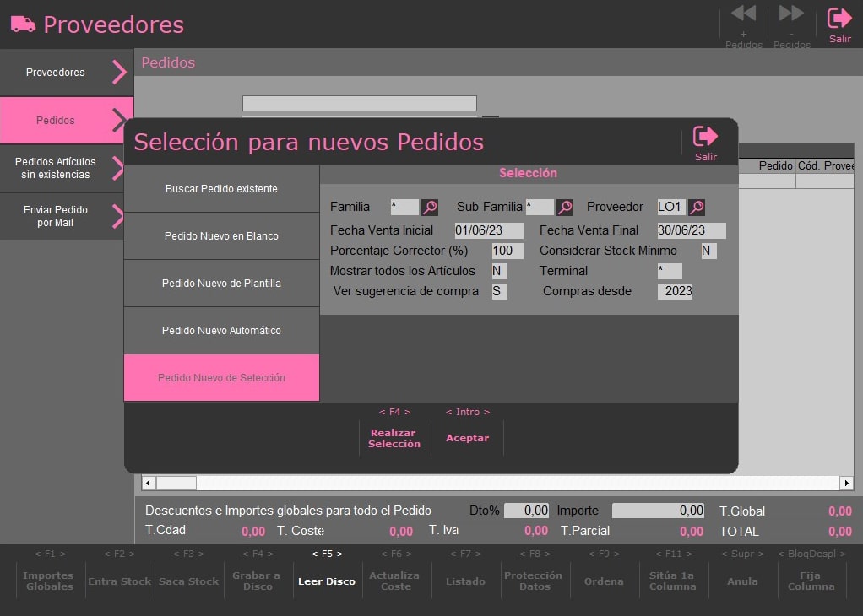Click the Realizar Selección button
The image size is (863, 616).
point(394,438)
